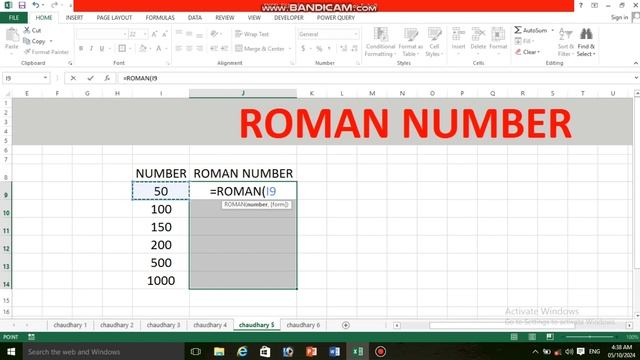
Task: Toggle Wrap Text
Action: 252,34
